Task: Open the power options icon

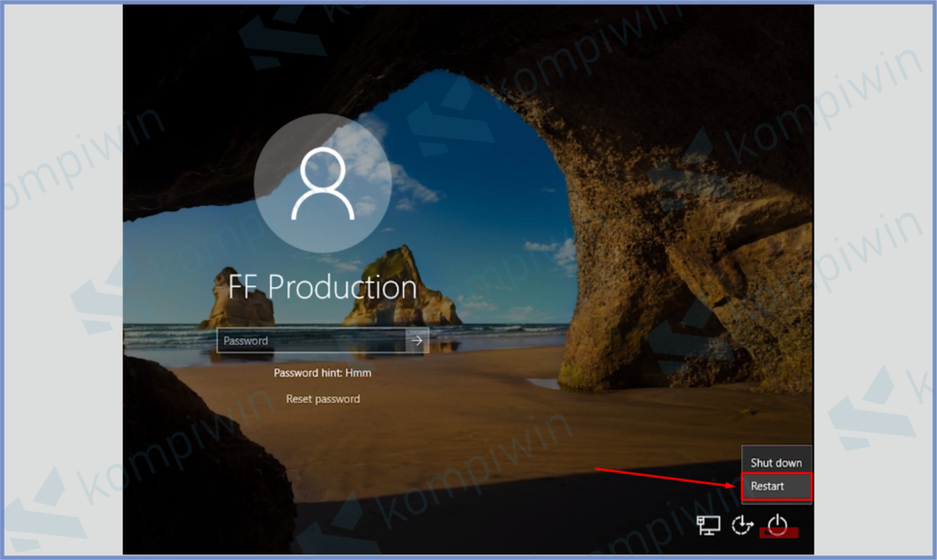Action: pos(777,523)
